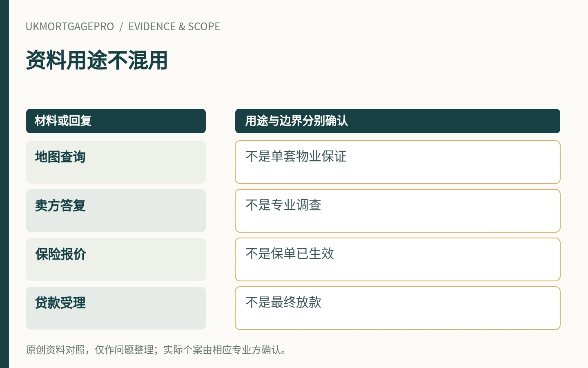The height and width of the screenshot is (368, 588).
Task: Click the 不是保单已生效 cell
Action: point(398,260)
